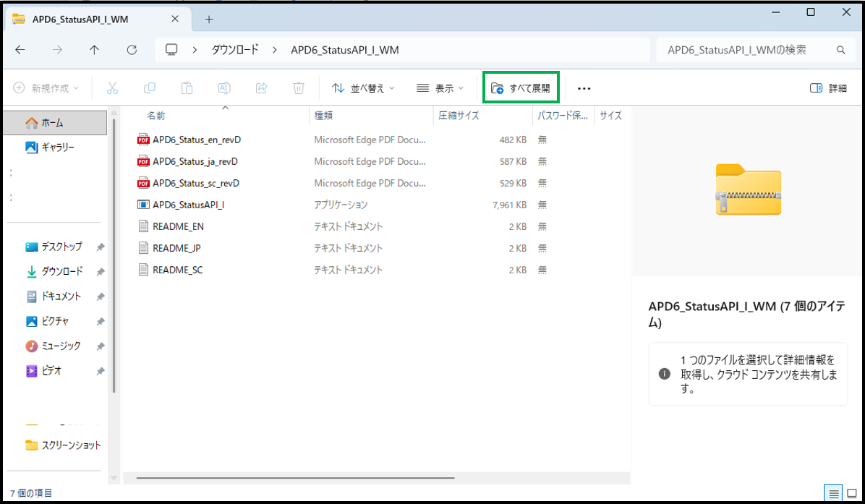Image resolution: width=865 pixels, height=504 pixels.
Task: Add a new tab with plus button
Action: [x=209, y=19]
